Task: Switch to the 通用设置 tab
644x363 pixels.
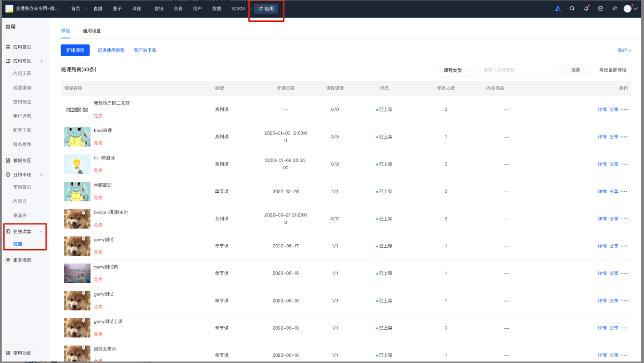Action: [x=92, y=31]
